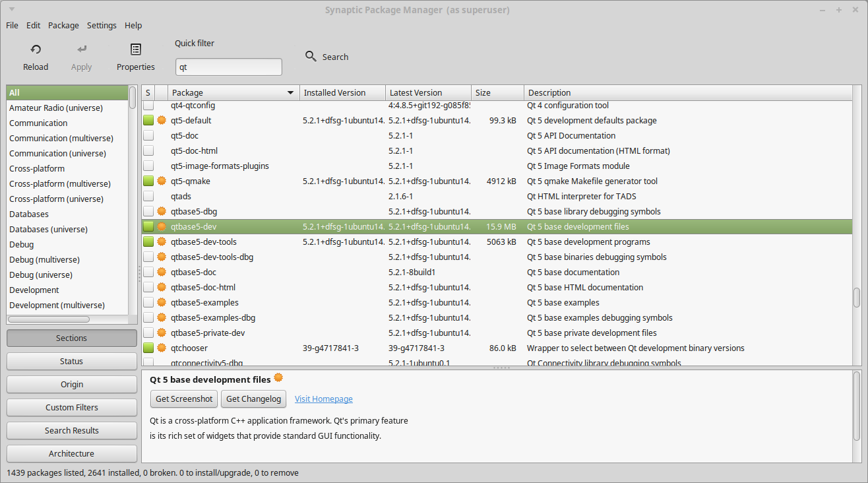
Task: Sort by Description column header
Action: point(688,93)
